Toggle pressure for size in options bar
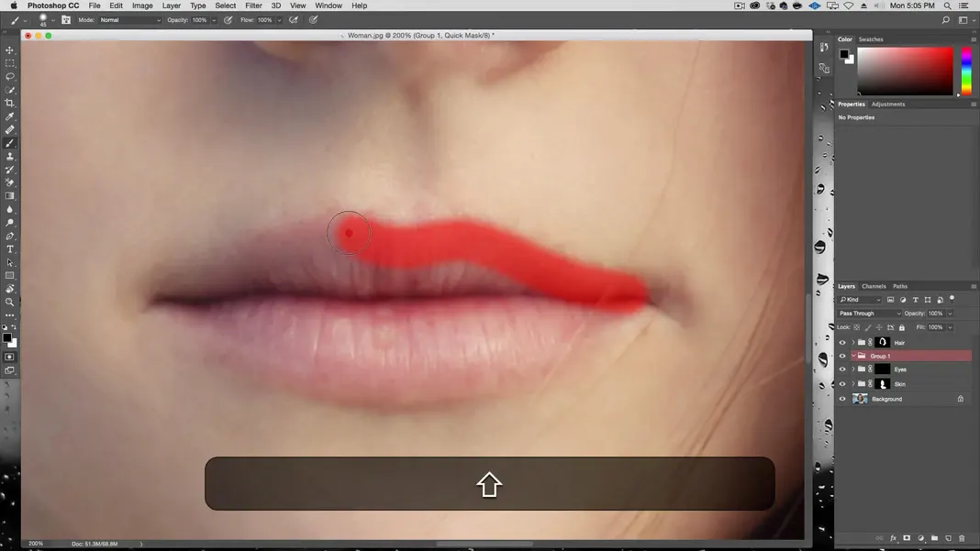Screen dimensions: 980x551 point(314,20)
